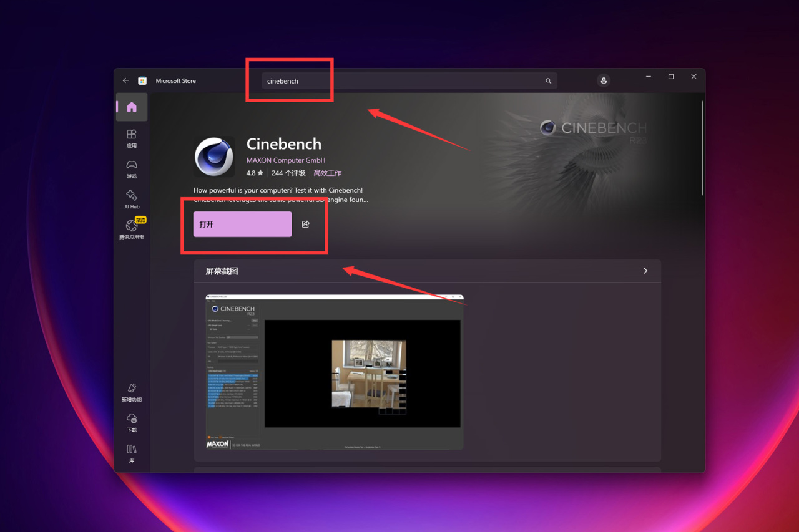Open the AI Hub sidebar section
The height and width of the screenshot is (532, 799).
coord(132,200)
